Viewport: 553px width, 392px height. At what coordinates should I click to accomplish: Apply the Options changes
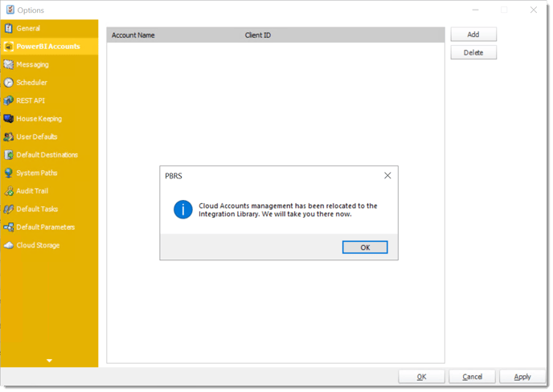522,377
